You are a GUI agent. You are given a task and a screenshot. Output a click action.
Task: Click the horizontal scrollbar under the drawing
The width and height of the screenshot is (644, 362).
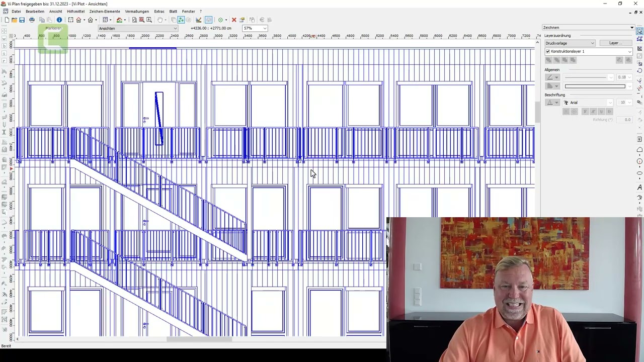pos(199,339)
